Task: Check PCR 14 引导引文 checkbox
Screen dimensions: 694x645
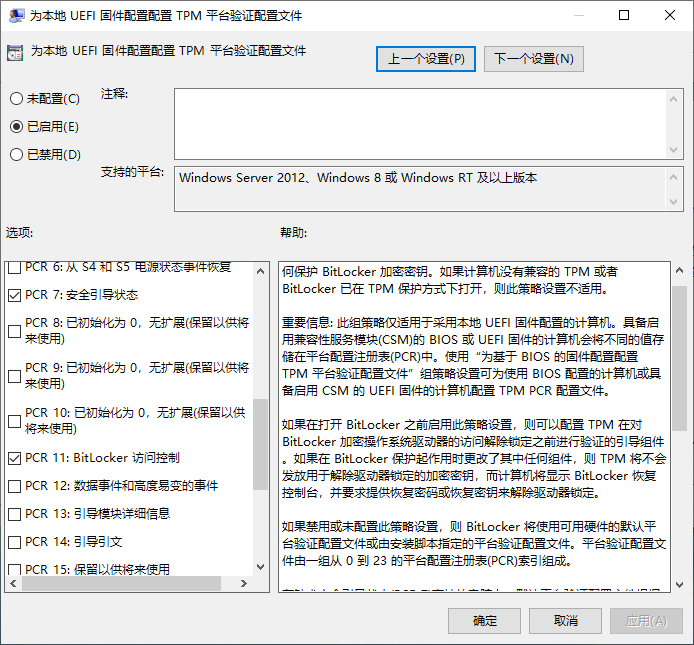Action: [15, 542]
